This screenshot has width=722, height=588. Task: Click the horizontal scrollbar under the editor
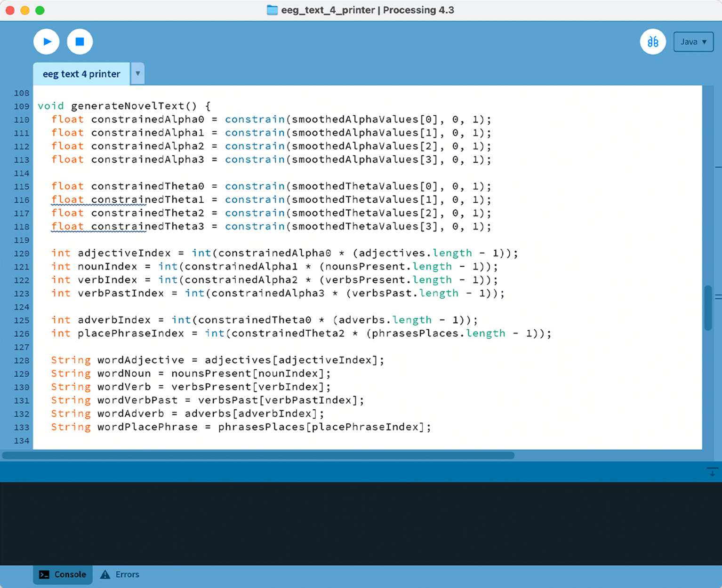(x=258, y=455)
